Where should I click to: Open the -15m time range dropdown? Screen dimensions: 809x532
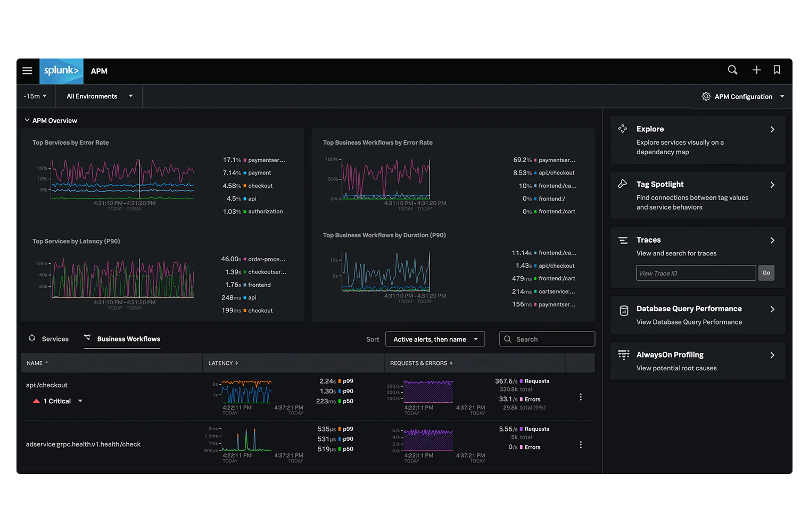point(35,96)
